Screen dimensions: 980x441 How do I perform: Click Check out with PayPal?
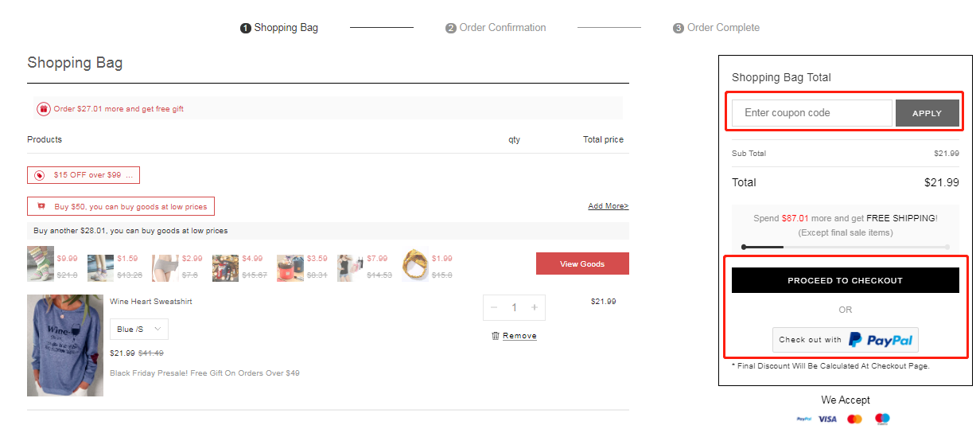(x=845, y=340)
